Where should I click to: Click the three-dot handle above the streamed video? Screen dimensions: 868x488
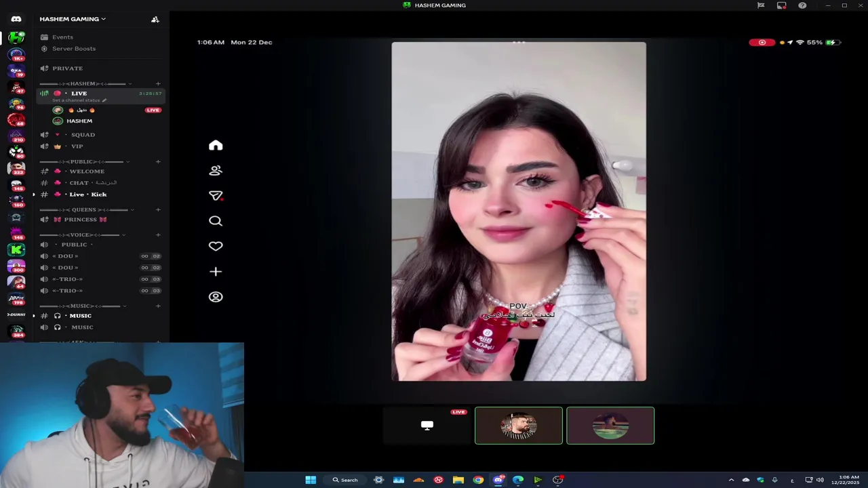[x=519, y=42]
